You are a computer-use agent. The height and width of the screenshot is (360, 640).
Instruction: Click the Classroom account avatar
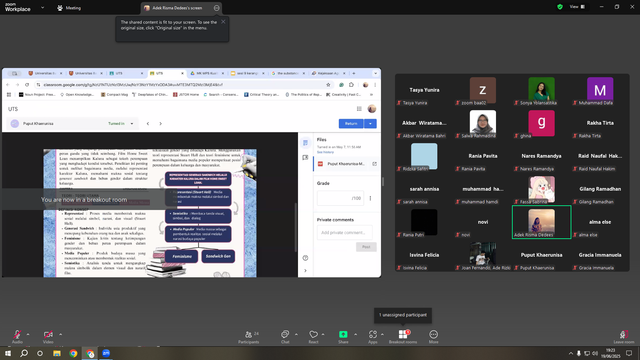(x=371, y=109)
